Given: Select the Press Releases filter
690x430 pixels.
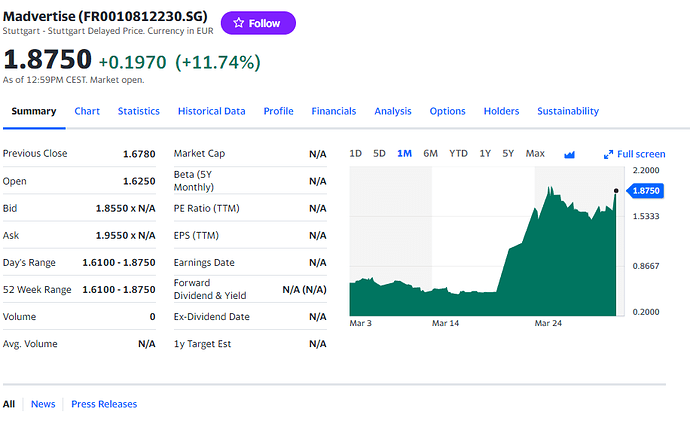Looking at the screenshot, I should pyautogui.click(x=104, y=404).
